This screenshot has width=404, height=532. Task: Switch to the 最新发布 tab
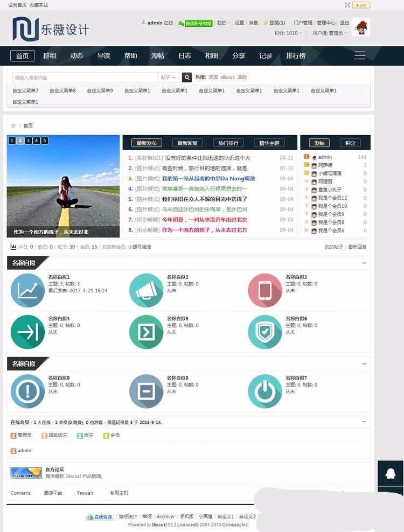tap(147, 143)
